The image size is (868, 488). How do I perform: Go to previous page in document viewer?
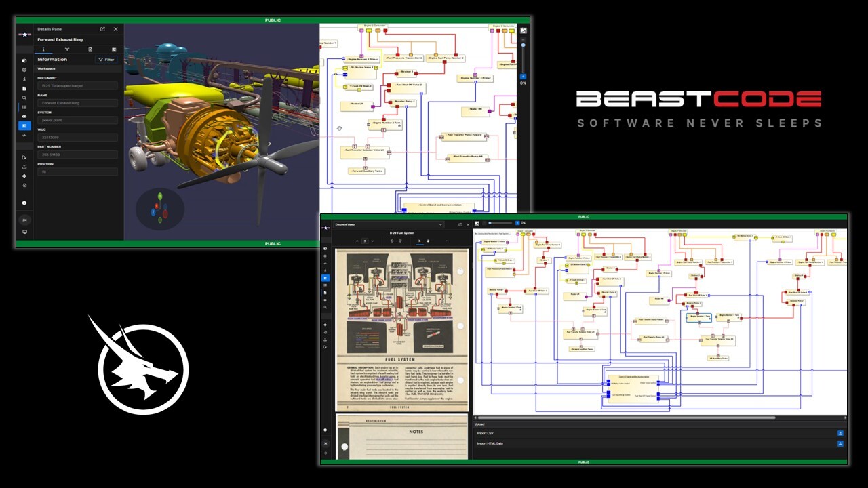357,241
